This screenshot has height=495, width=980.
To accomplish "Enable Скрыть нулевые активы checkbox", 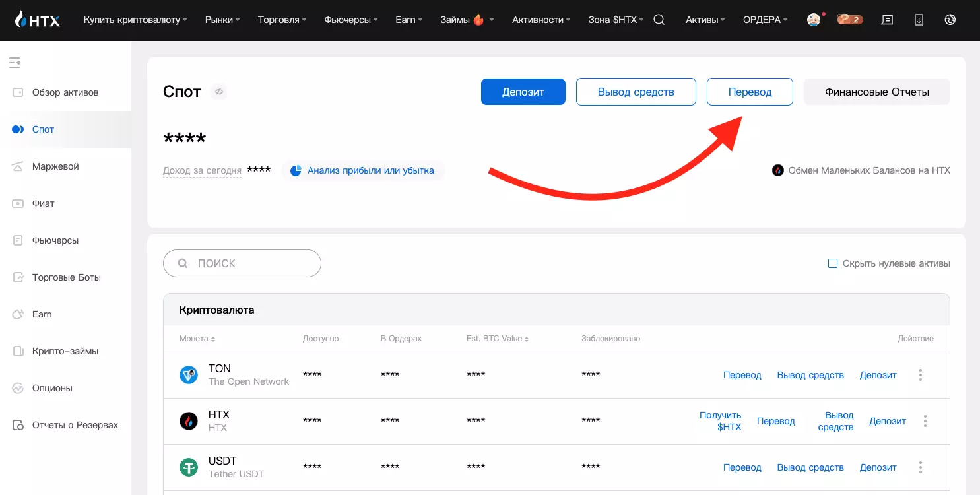I will pos(833,263).
